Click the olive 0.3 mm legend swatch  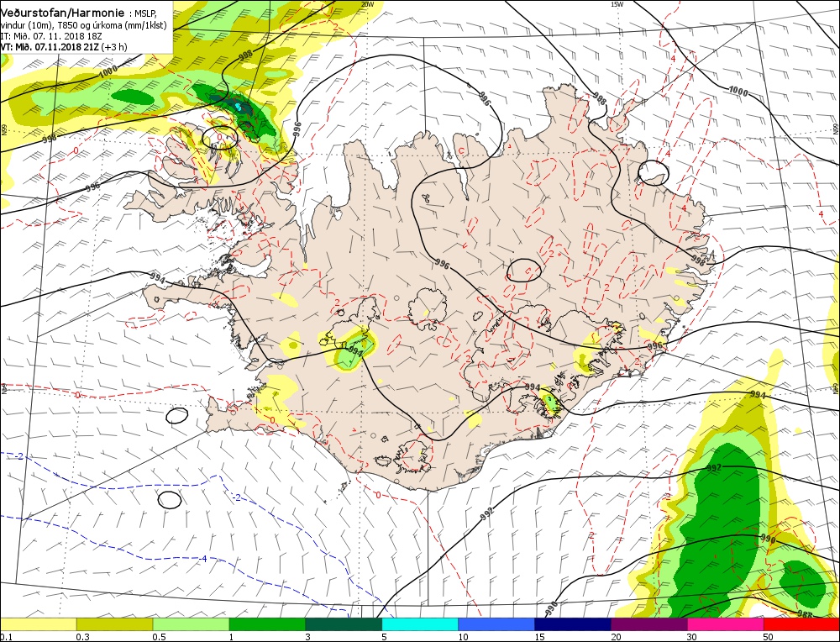click(114, 624)
